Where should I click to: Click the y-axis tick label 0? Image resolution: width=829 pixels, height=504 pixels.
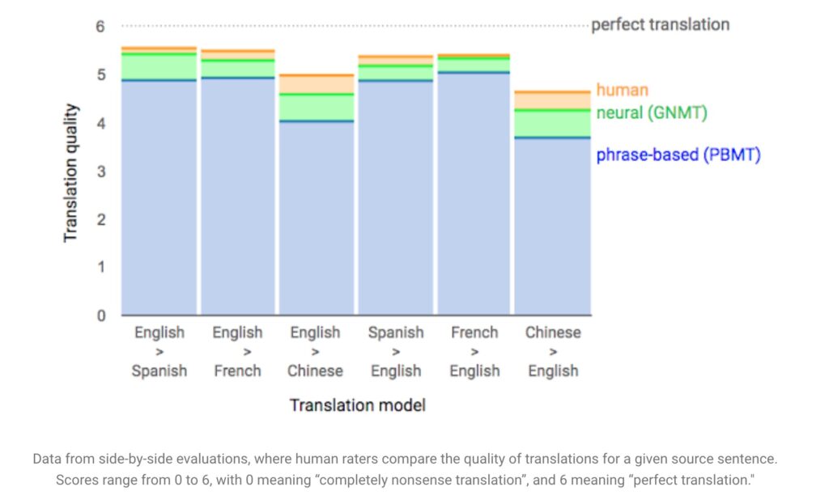click(x=100, y=316)
